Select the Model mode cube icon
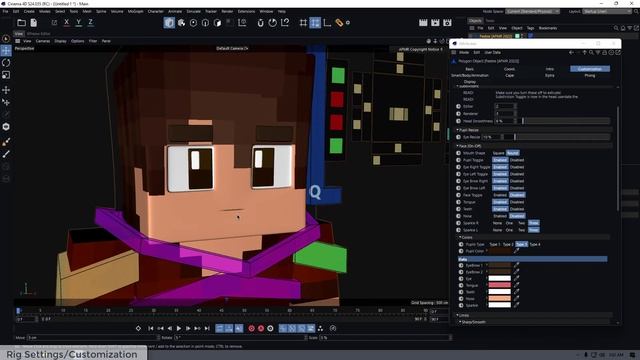 tap(169, 22)
